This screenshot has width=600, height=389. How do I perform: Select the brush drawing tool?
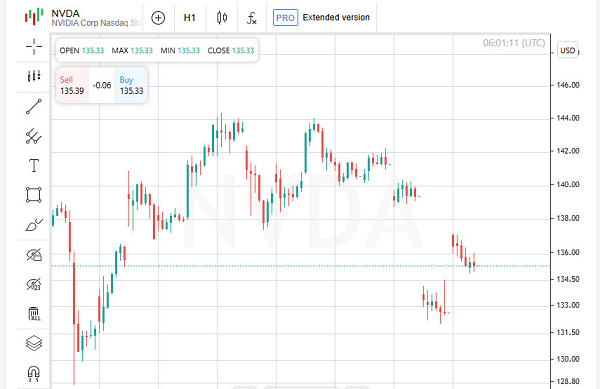click(34, 225)
